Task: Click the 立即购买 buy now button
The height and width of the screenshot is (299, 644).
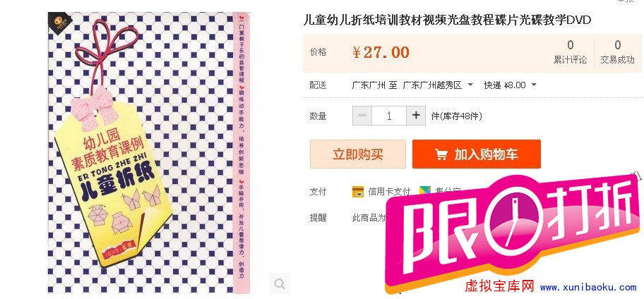Action: [358, 154]
